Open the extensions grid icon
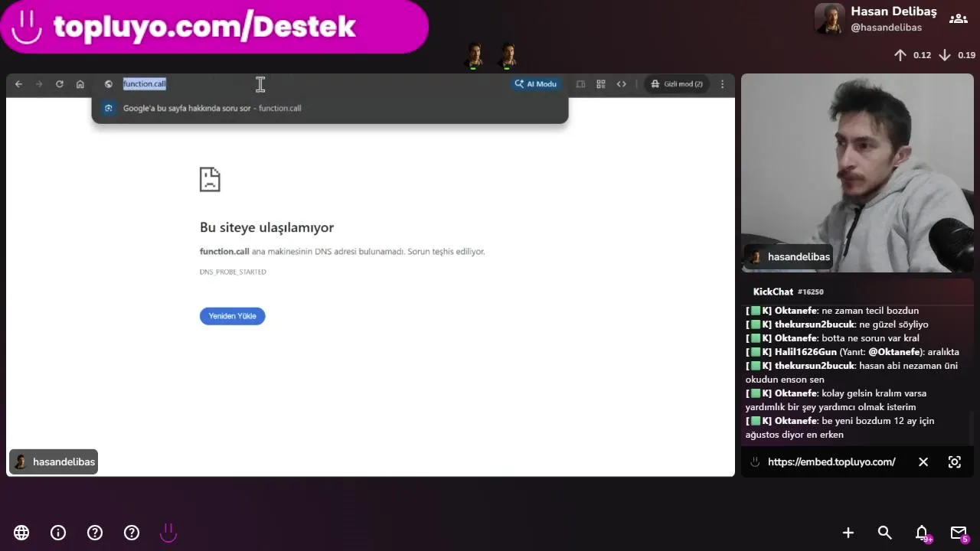The width and height of the screenshot is (980, 551). pyautogui.click(x=601, y=84)
